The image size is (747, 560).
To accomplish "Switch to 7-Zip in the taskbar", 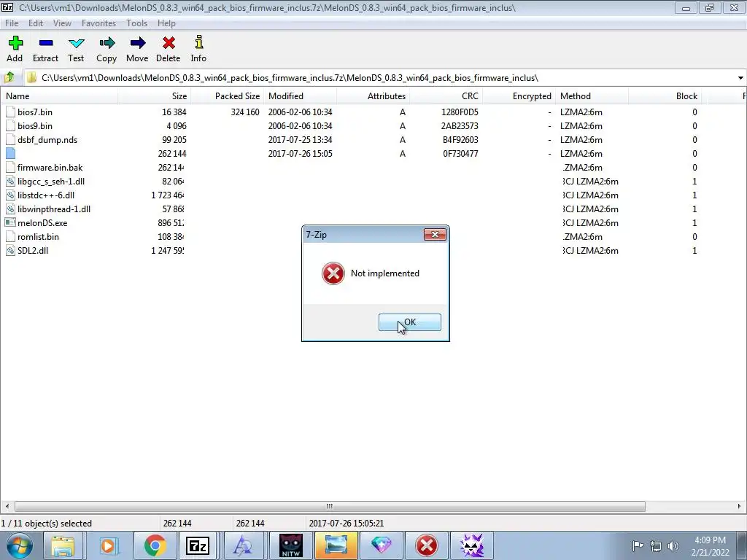I will tap(197, 545).
